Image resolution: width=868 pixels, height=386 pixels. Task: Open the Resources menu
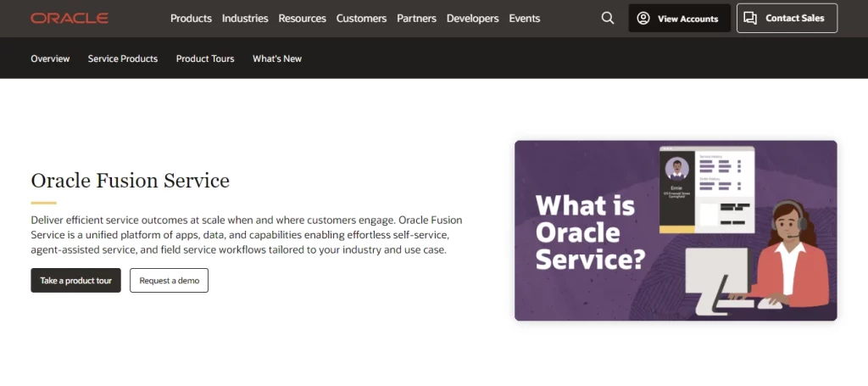tap(303, 19)
